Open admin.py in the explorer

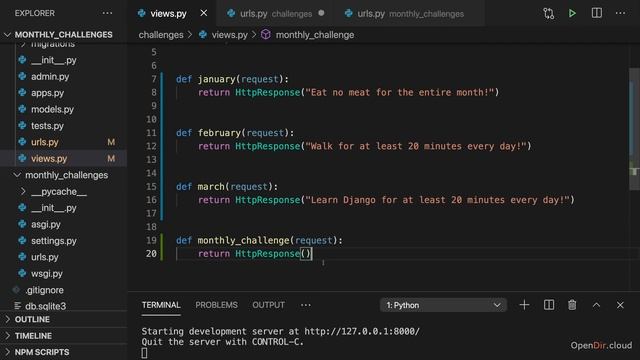point(63,76)
